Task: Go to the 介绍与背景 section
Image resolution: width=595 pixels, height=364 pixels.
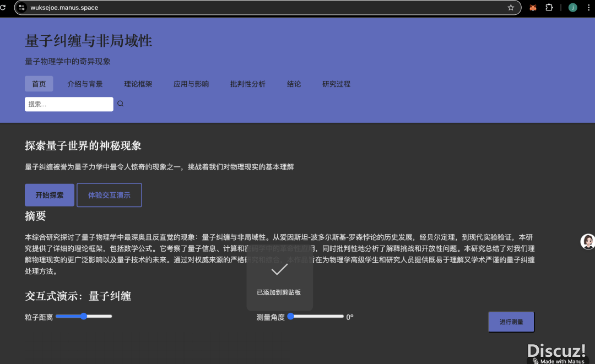Action: point(85,84)
